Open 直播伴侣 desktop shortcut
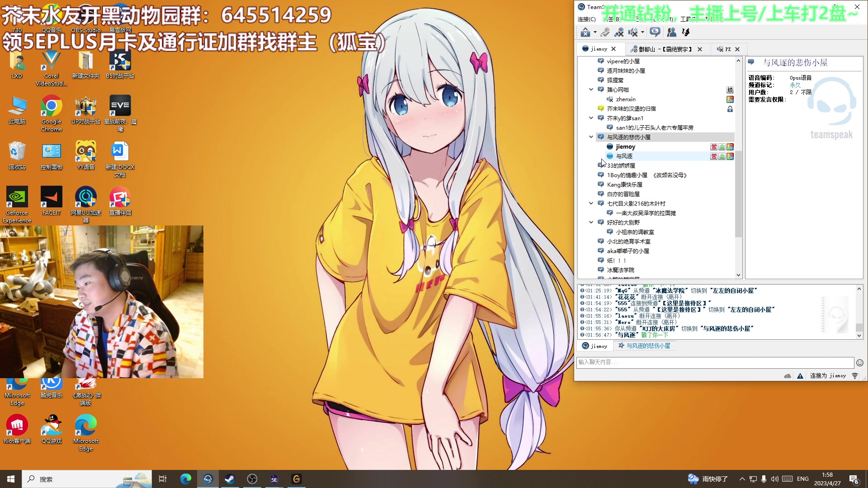Viewport: 868px width, 488px height. (x=120, y=201)
